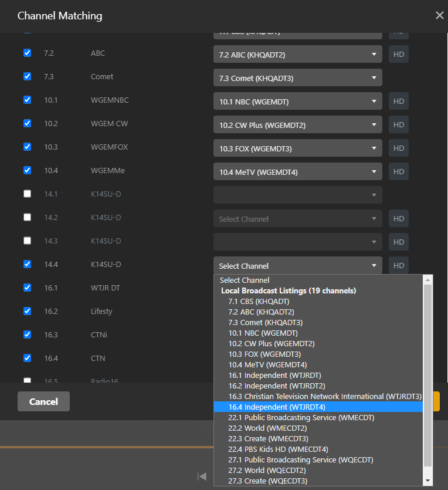Screen dimensions: 448x490
Task: Uncheck the 7.2 ABC channel checkbox
Action: (28, 53)
